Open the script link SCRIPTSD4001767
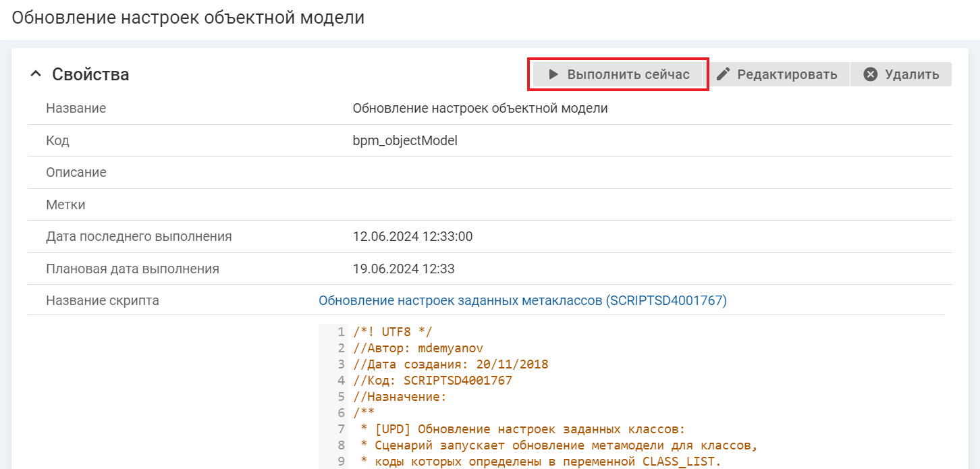The width and height of the screenshot is (980, 469). (x=522, y=300)
